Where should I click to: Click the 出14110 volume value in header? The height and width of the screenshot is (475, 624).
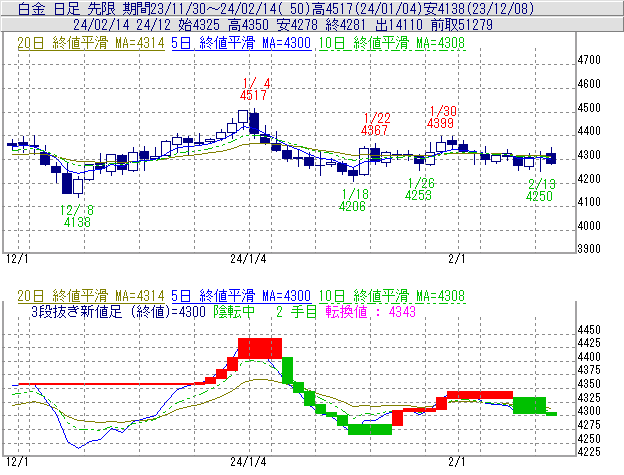pos(398,25)
